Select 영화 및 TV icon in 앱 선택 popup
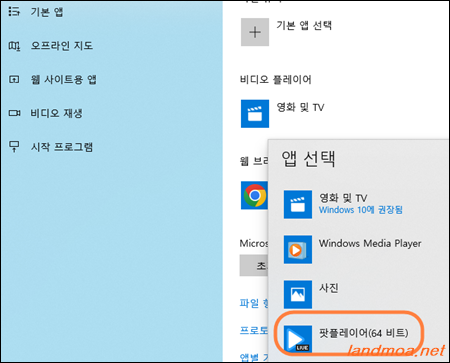Viewport: 450px width, 363px height. (x=298, y=204)
